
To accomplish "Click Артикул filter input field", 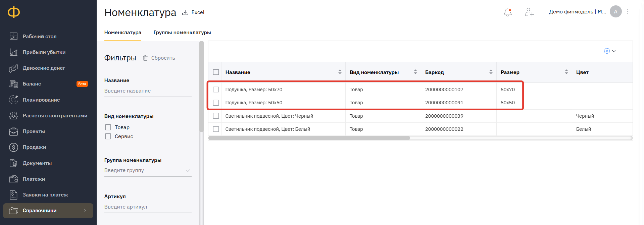I will coord(148,207).
